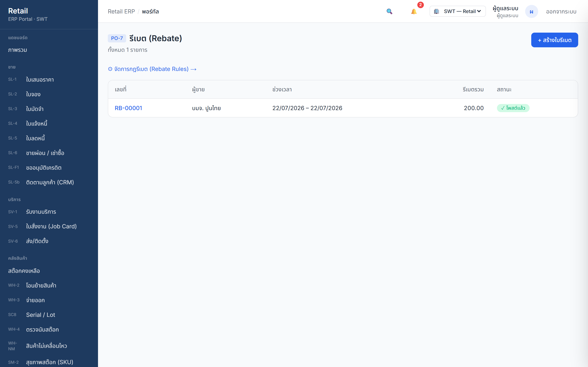Click the user avatar circle

point(531,11)
